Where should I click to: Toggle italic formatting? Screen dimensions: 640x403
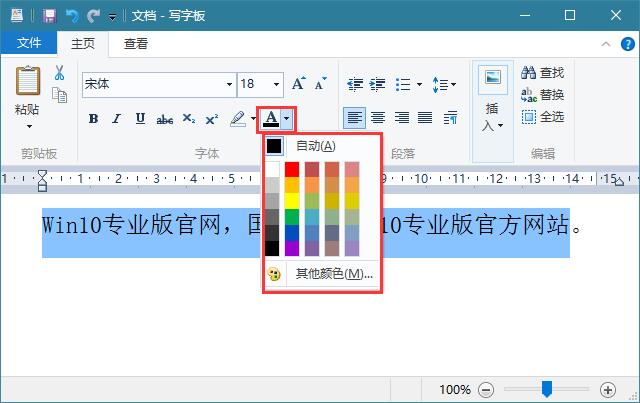[117, 119]
